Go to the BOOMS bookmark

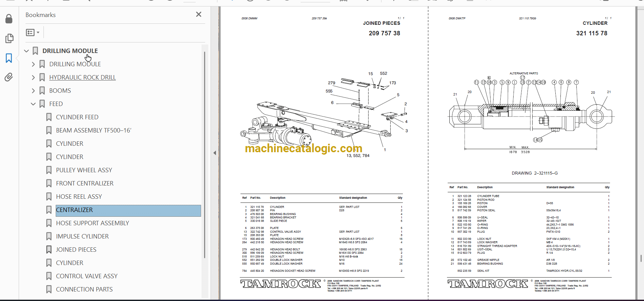[x=60, y=91]
